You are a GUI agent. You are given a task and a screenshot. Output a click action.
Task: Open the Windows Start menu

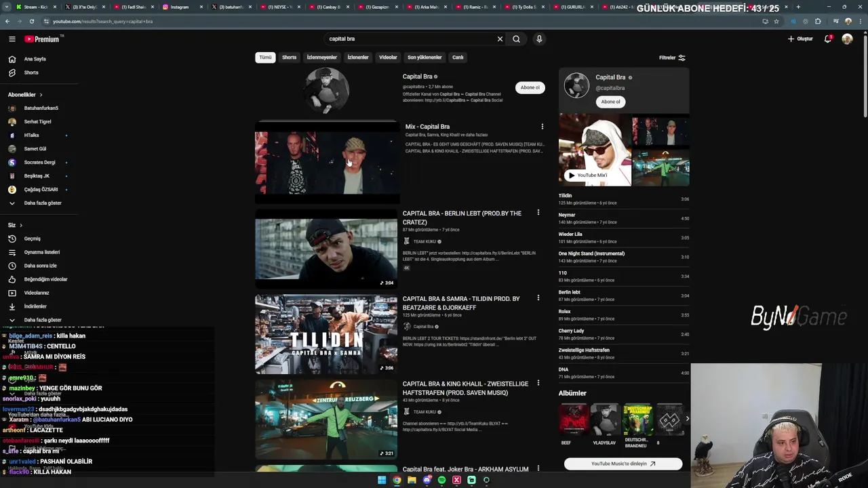point(382,480)
